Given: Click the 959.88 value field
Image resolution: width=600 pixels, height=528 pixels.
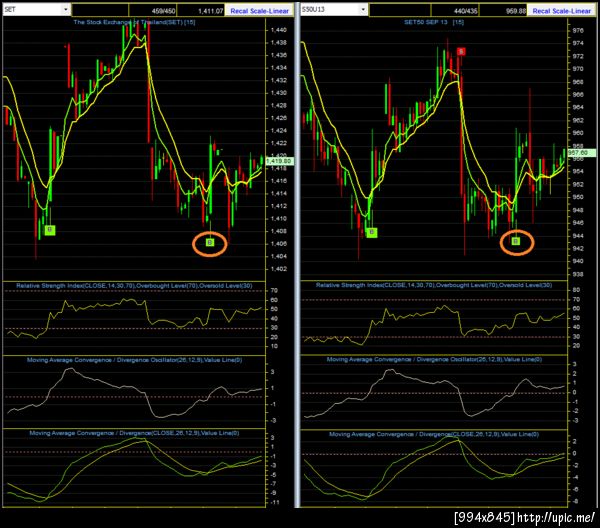Looking at the screenshot, I should click(503, 11).
